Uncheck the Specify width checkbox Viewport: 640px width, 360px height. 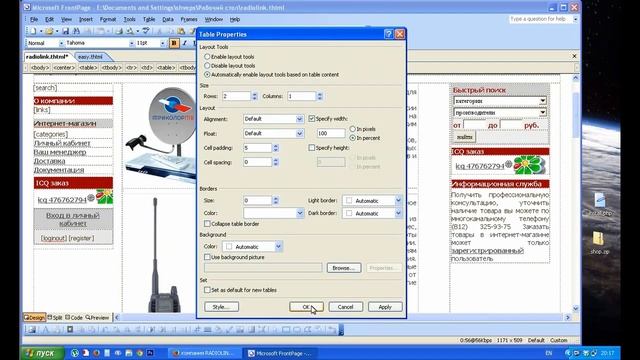(x=311, y=118)
